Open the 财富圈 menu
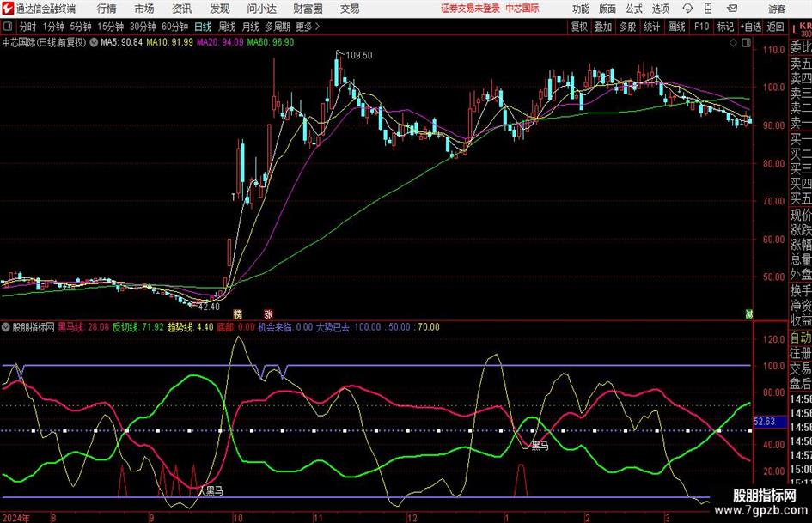This screenshot has width=812, height=523. pyautogui.click(x=308, y=9)
